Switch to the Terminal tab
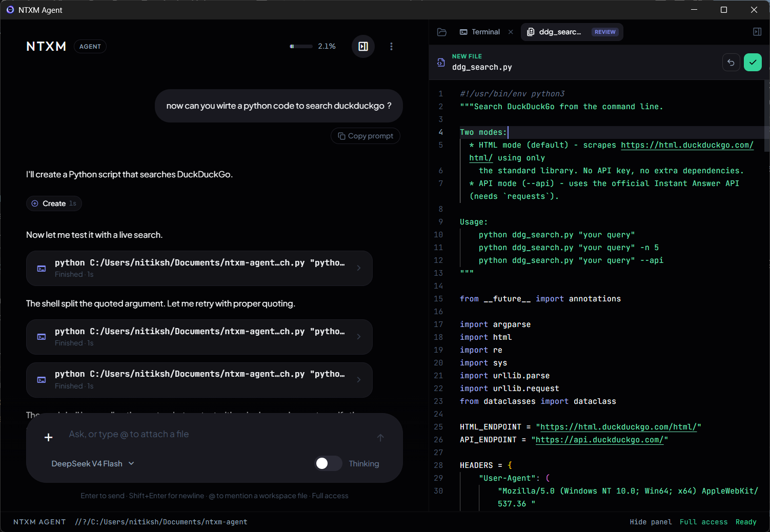 [480, 32]
